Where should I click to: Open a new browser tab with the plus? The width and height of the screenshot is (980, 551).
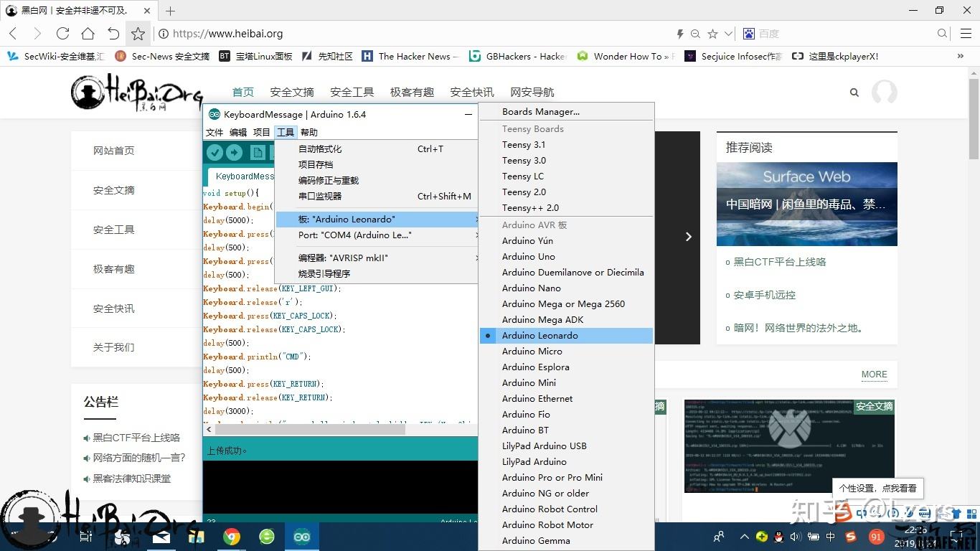170,11
